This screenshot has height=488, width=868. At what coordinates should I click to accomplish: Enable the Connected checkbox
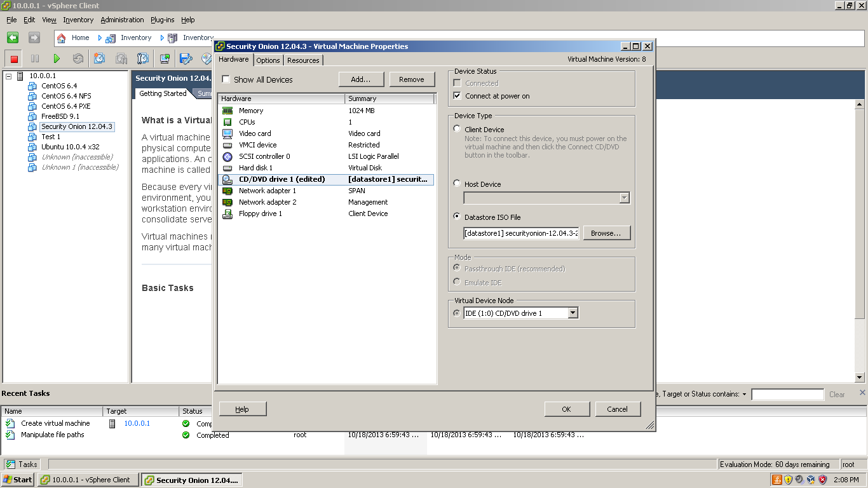click(x=456, y=83)
